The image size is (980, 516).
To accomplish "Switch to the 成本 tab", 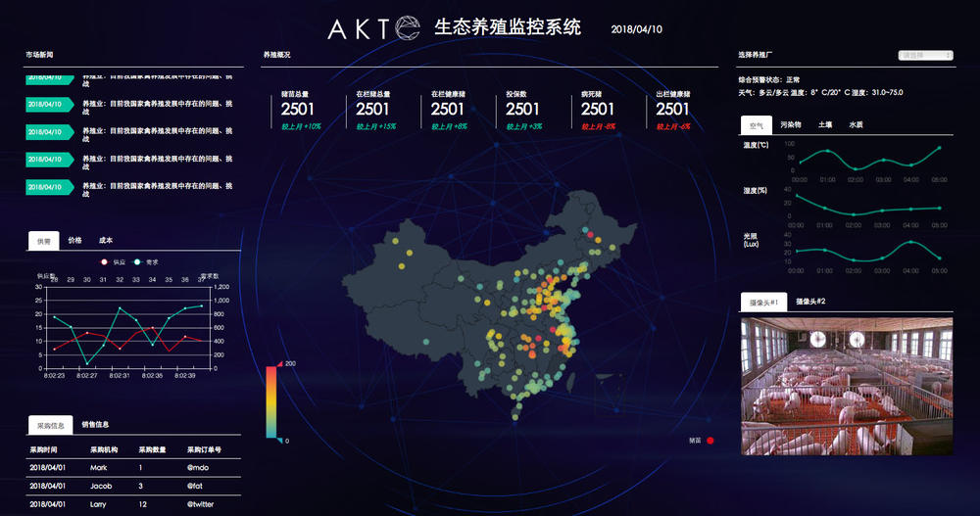I will click(106, 240).
